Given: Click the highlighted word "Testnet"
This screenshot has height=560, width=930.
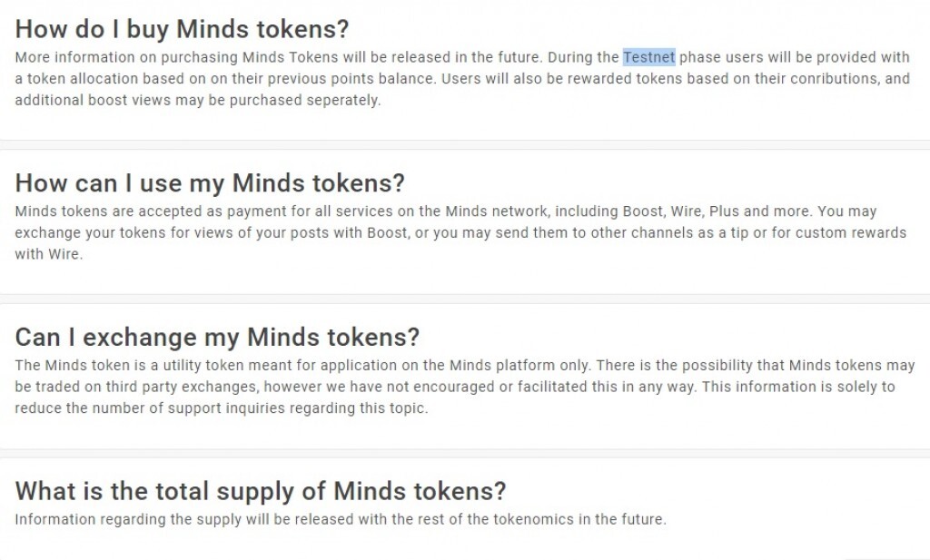Looking at the screenshot, I should point(648,57).
